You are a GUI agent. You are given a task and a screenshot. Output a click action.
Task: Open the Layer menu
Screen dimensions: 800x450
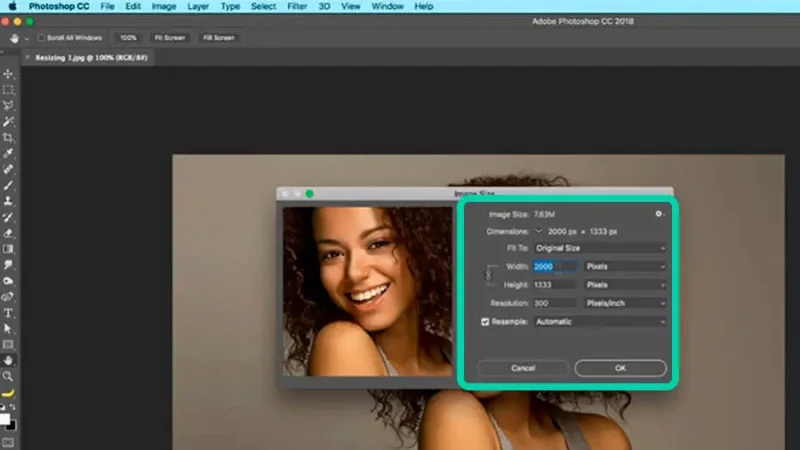198,6
